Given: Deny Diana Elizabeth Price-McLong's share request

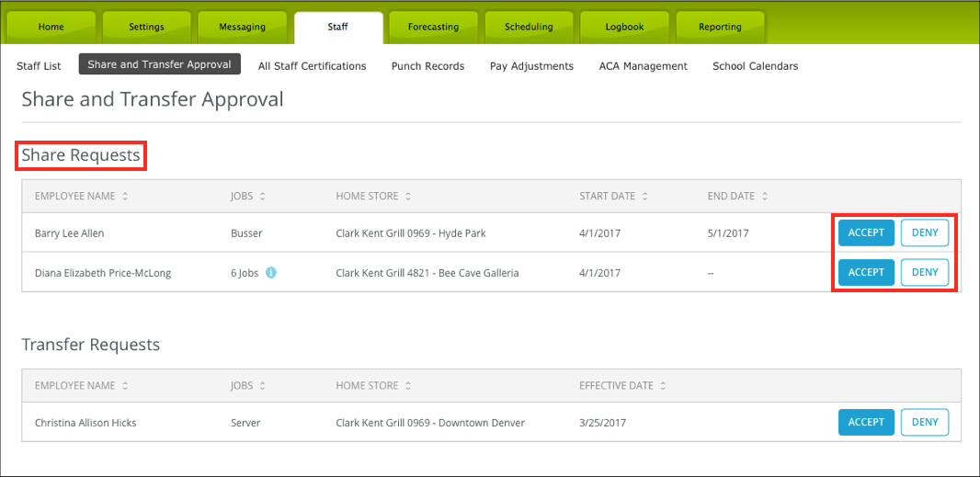Looking at the screenshot, I should [925, 272].
